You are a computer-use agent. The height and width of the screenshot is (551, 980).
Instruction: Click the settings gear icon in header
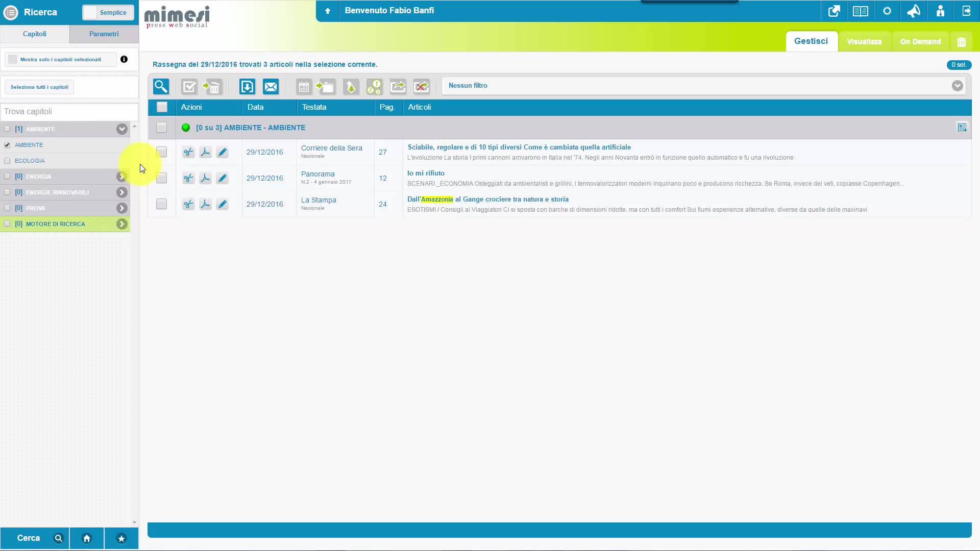click(x=887, y=11)
